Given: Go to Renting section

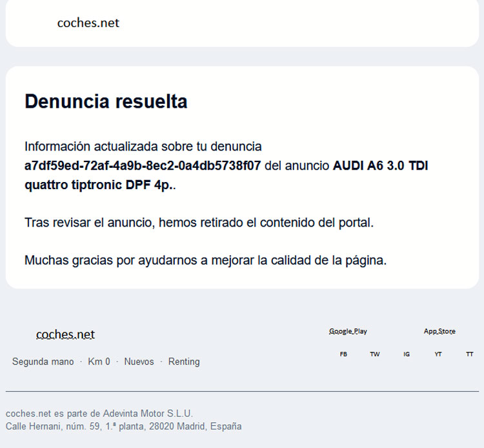Looking at the screenshot, I should (184, 361).
